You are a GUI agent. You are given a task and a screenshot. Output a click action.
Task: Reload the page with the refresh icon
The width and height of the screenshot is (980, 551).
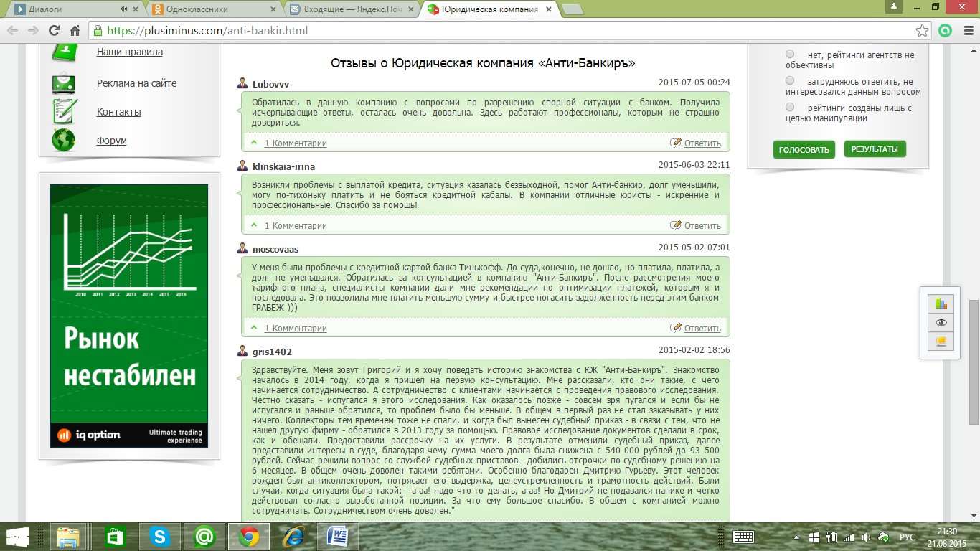coord(54,30)
